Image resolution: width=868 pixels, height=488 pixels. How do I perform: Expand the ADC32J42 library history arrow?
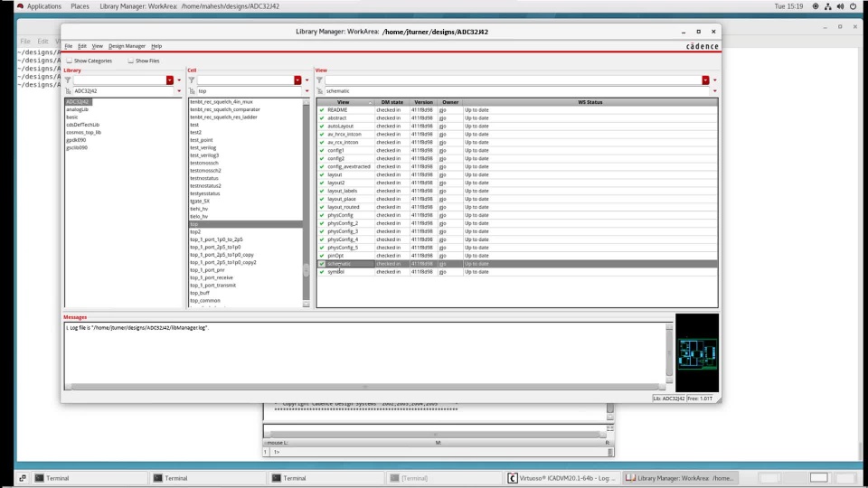click(179, 90)
